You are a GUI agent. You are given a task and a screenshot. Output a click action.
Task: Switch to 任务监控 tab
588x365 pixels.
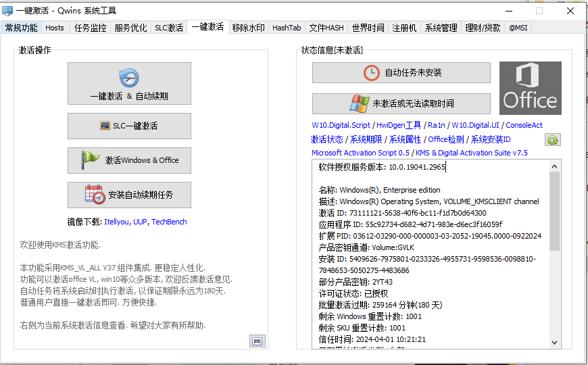pyautogui.click(x=90, y=28)
